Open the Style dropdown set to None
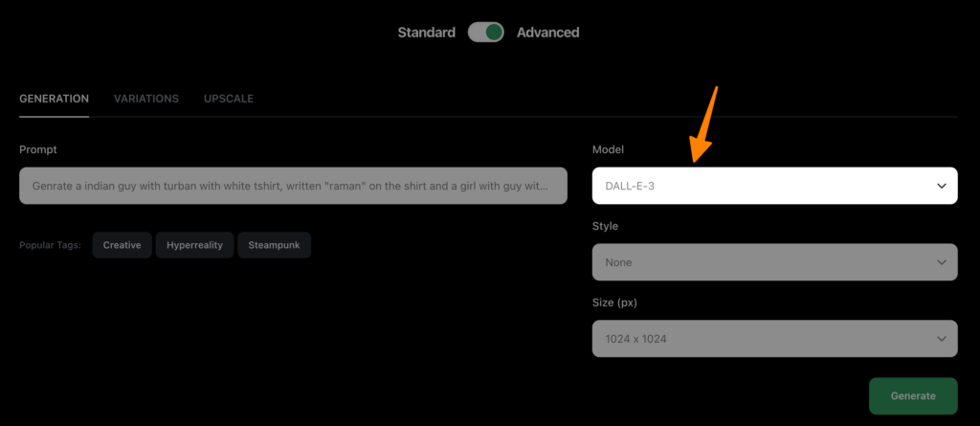This screenshot has height=426, width=980. 766,262
